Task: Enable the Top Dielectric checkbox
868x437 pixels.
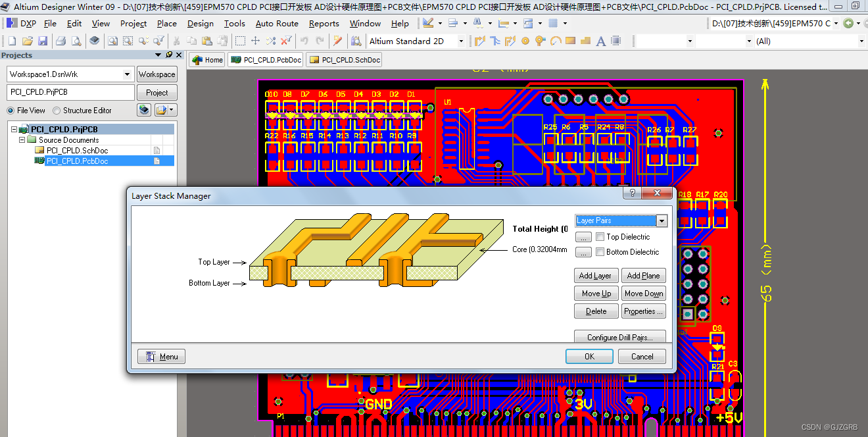Action: point(600,237)
